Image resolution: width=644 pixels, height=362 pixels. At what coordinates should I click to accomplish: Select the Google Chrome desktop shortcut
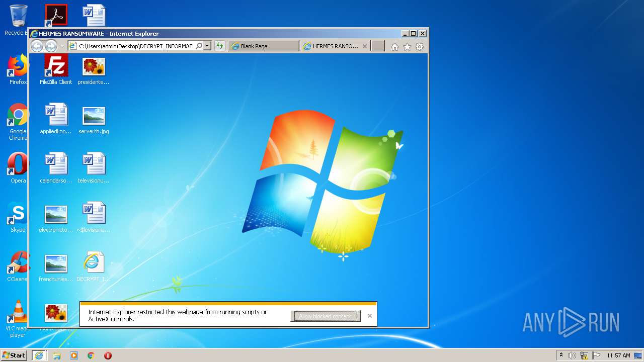coord(18,122)
